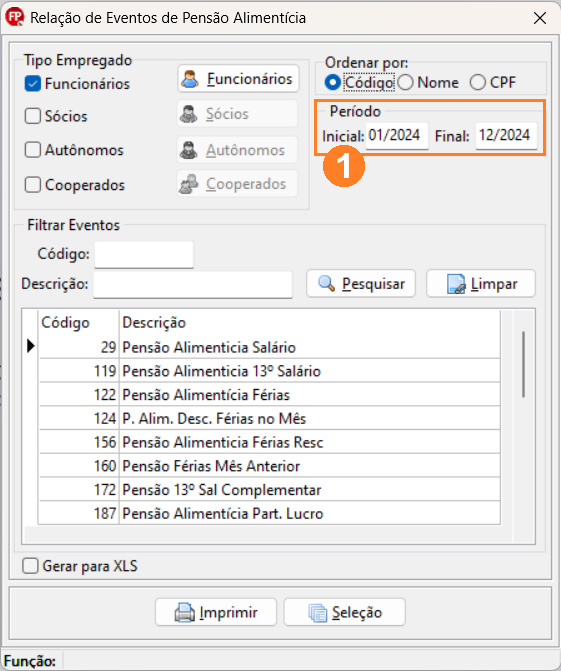Viewport: 561px width, 671px height.
Task: Click the magnifier icon on Pesquisar
Action: [327, 284]
